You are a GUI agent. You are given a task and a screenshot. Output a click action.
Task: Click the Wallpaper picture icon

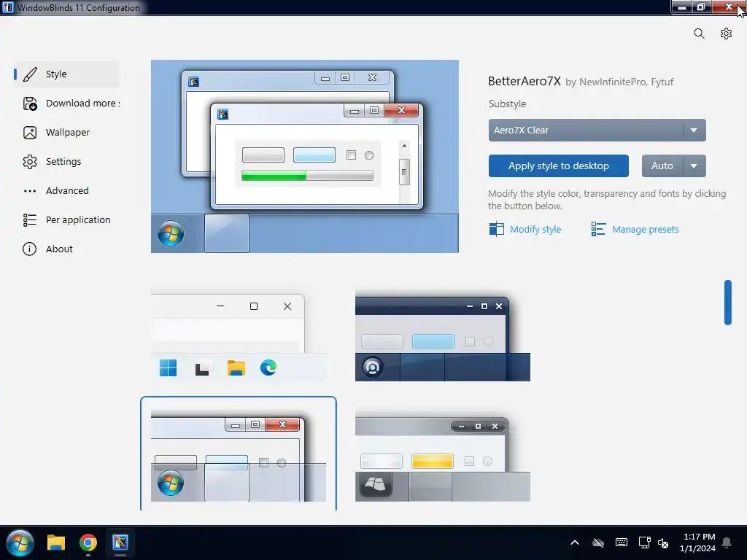pyautogui.click(x=29, y=133)
